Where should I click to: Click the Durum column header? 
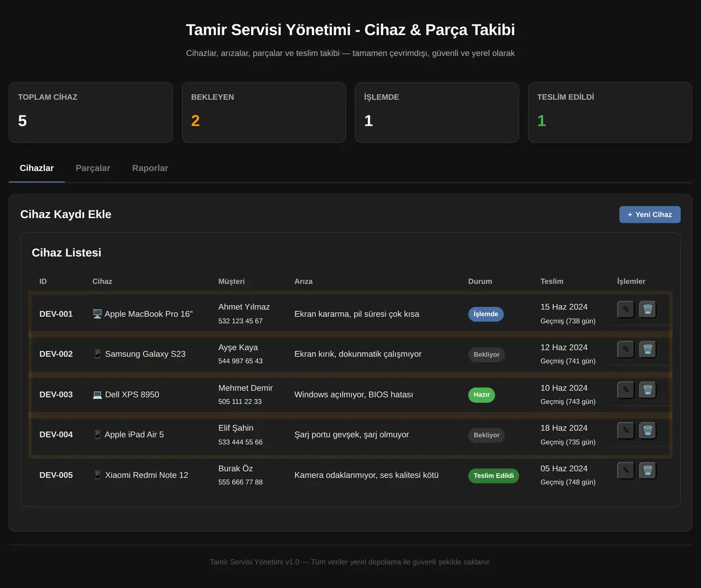[x=480, y=281]
